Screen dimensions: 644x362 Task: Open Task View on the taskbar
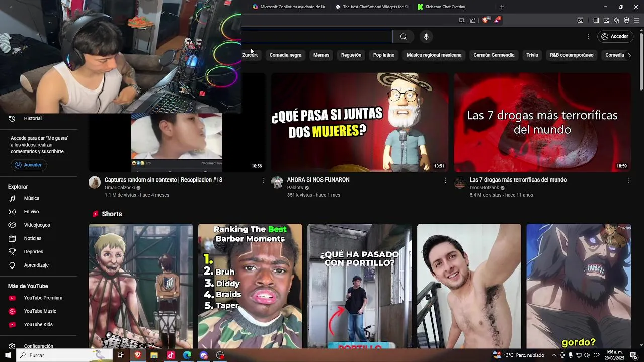coord(121,355)
